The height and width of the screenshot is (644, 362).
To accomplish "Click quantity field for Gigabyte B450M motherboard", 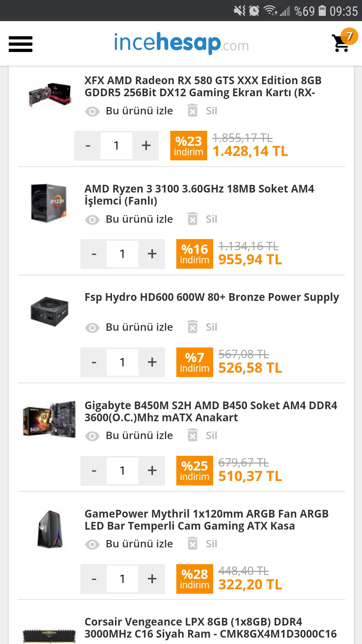I will (122, 471).
